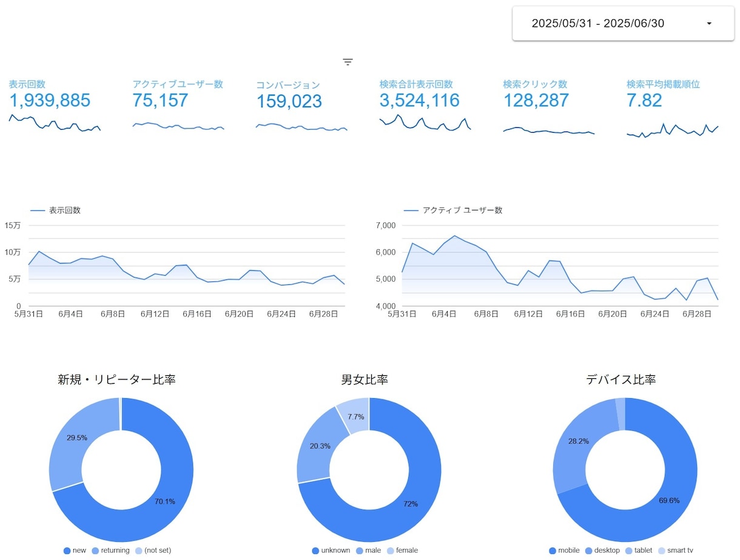The image size is (740, 560).
Task: Click the sparkline under 表示回数 scorecard
Action: (x=55, y=123)
